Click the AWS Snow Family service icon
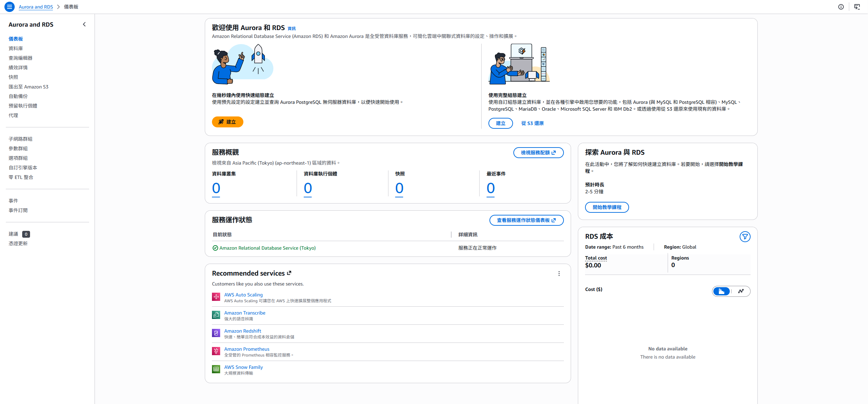The width and height of the screenshot is (868, 404). point(216,369)
